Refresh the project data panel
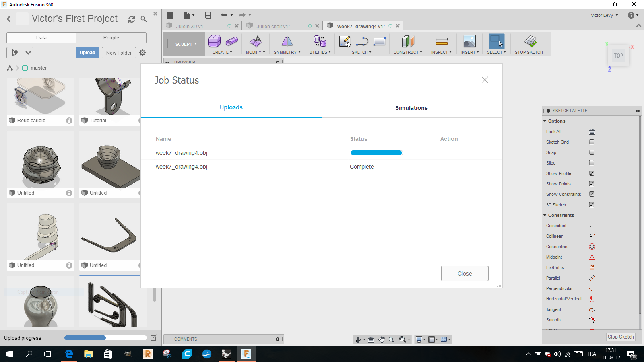This screenshot has width=644, height=362. tap(132, 19)
